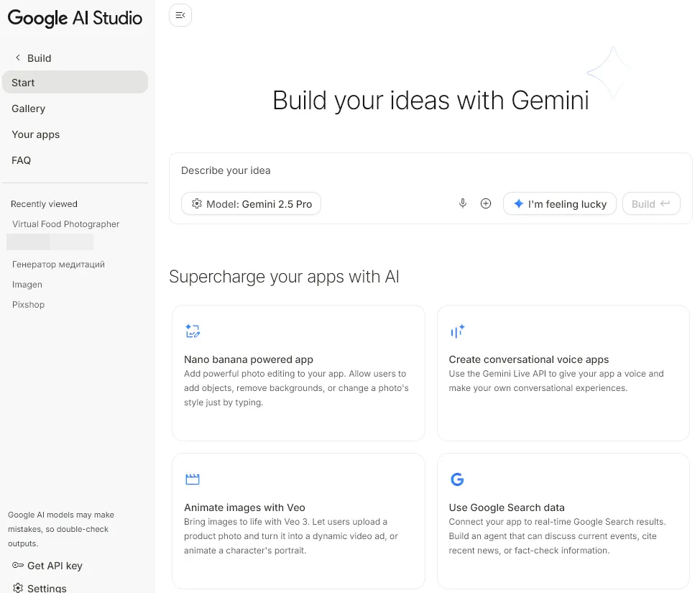
Task: Click the microphone icon in the prompt box
Action: (x=463, y=203)
